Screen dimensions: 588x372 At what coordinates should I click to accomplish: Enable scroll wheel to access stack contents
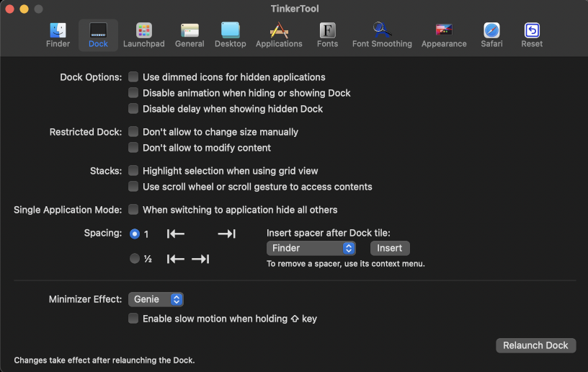tap(133, 187)
